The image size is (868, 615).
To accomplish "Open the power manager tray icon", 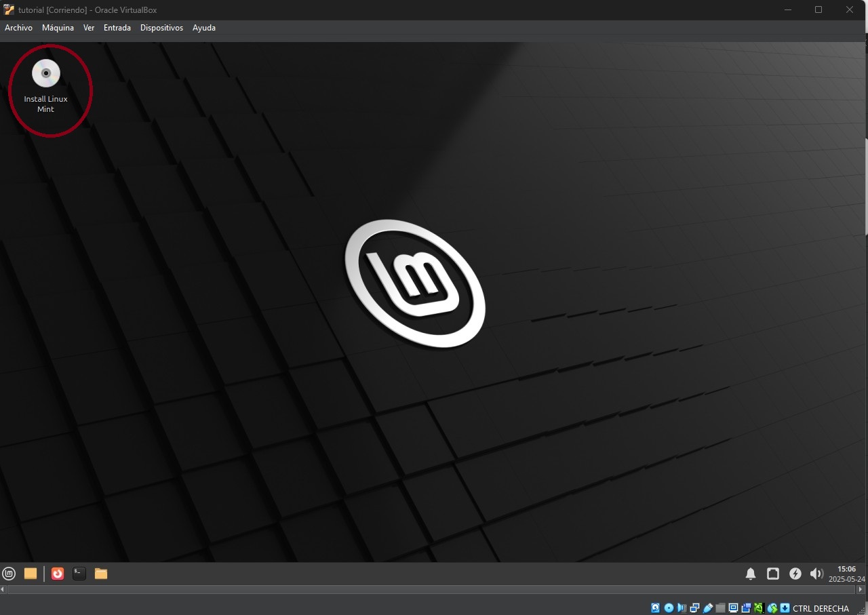I will point(795,574).
